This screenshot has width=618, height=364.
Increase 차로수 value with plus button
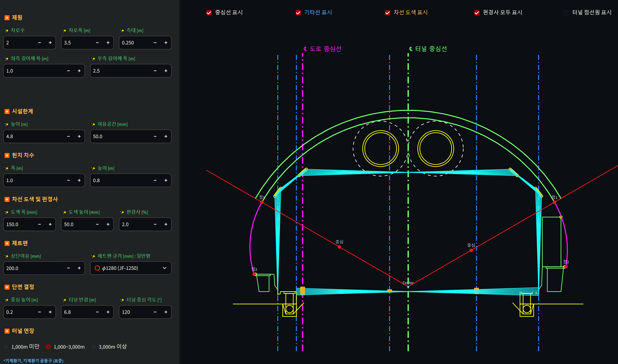(x=50, y=43)
